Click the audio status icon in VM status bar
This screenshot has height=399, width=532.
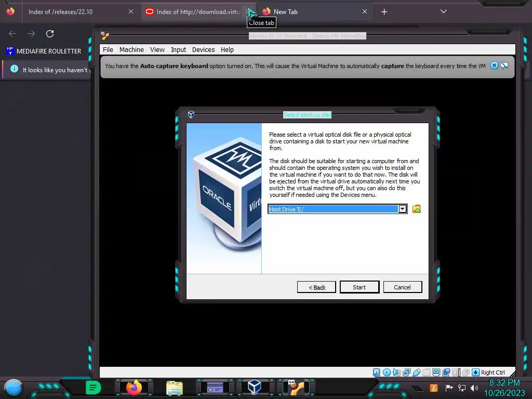tap(396, 372)
